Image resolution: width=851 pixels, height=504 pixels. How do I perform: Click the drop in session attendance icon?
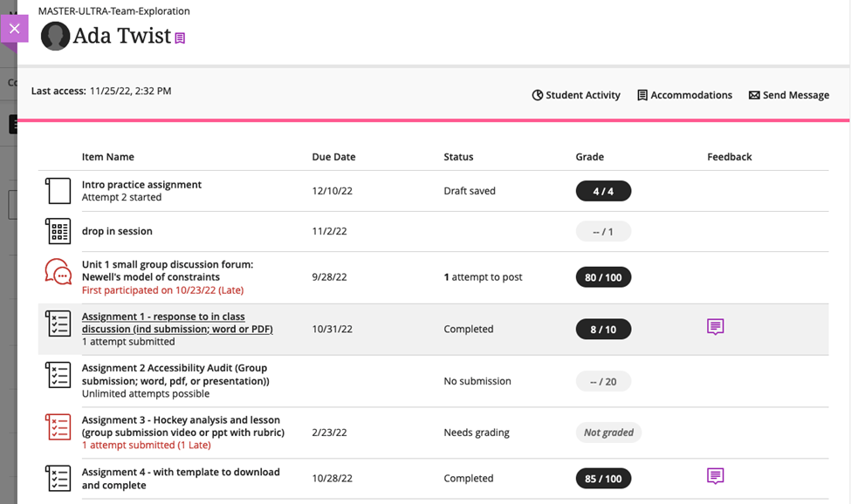tap(58, 231)
